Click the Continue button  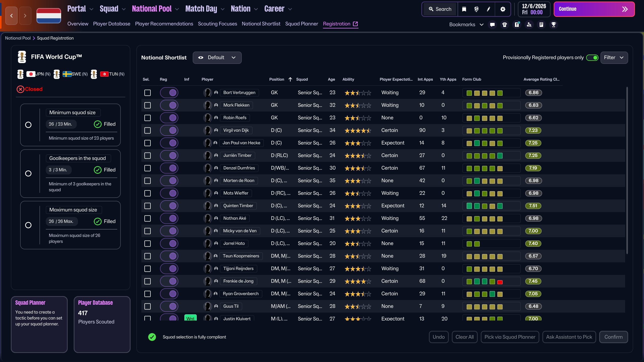594,9
